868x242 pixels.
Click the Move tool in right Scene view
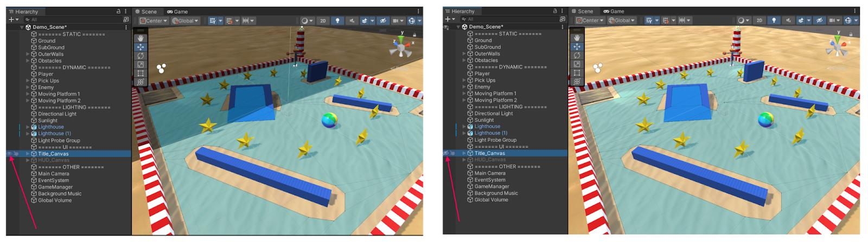click(x=577, y=47)
